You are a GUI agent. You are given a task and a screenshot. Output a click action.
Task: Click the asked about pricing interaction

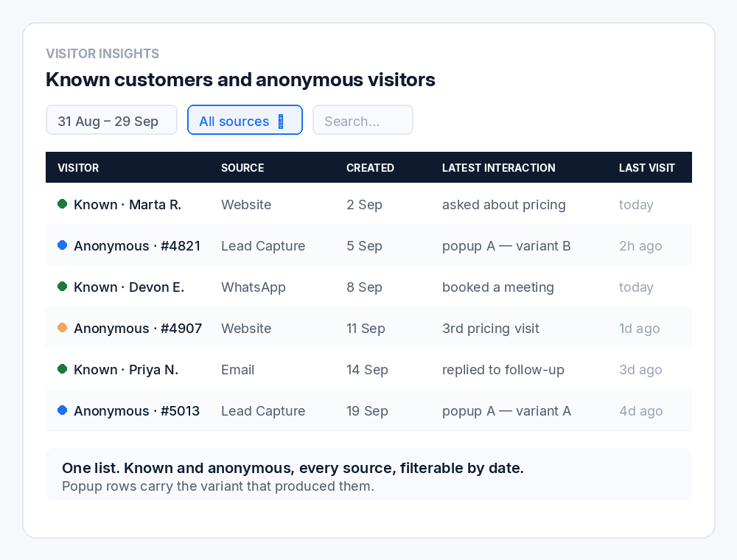[504, 205]
